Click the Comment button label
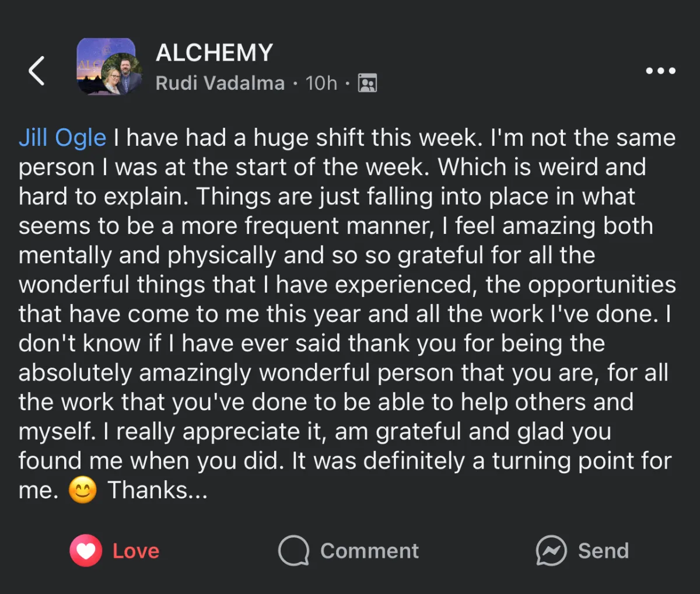Viewport: 700px width, 594px height. 369,551
